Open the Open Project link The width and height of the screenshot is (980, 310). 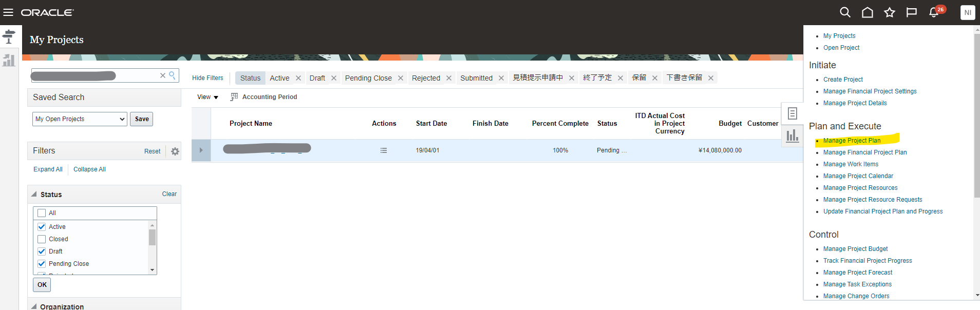(x=841, y=48)
